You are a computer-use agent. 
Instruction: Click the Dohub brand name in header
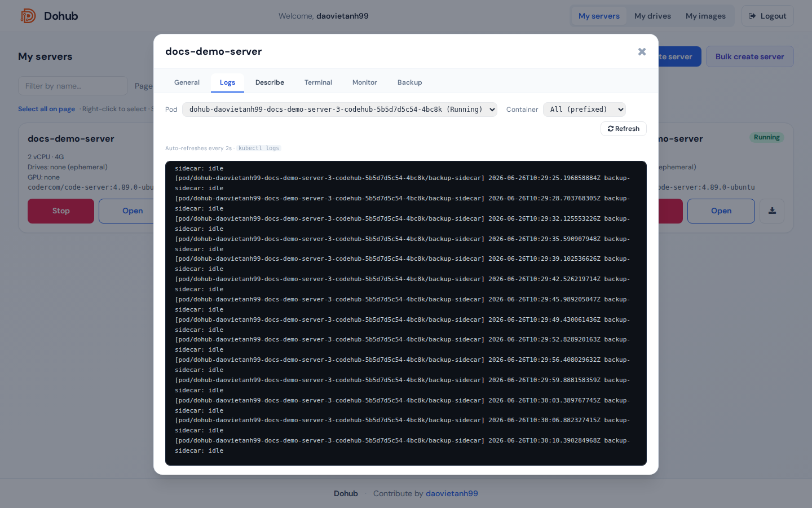61,16
